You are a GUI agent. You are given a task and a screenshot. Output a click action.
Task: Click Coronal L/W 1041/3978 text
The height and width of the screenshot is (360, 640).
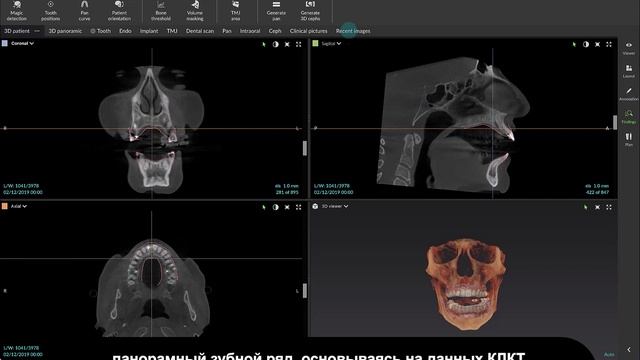pyautogui.click(x=21, y=186)
